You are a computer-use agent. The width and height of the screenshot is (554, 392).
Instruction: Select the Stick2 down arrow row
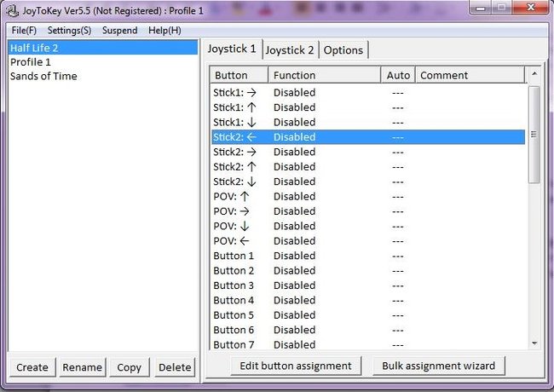[368, 182]
